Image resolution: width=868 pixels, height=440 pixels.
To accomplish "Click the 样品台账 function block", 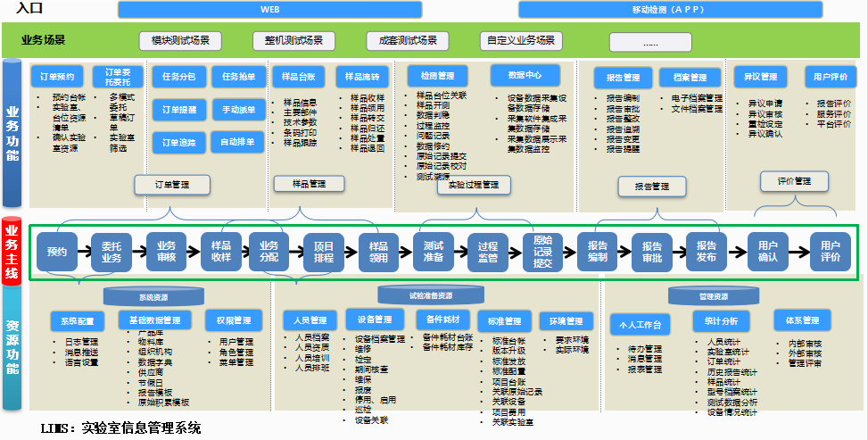I will pyautogui.click(x=298, y=76).
